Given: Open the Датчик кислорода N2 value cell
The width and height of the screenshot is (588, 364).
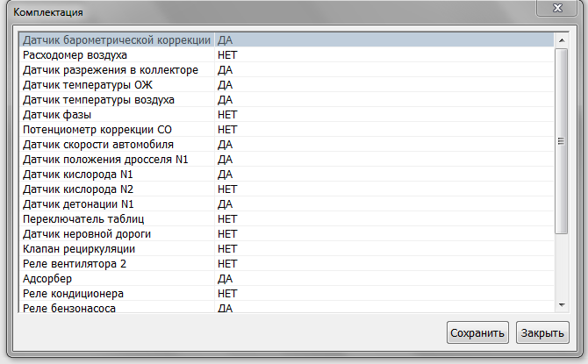Looking at the screenshot, I should coord(227,189).
